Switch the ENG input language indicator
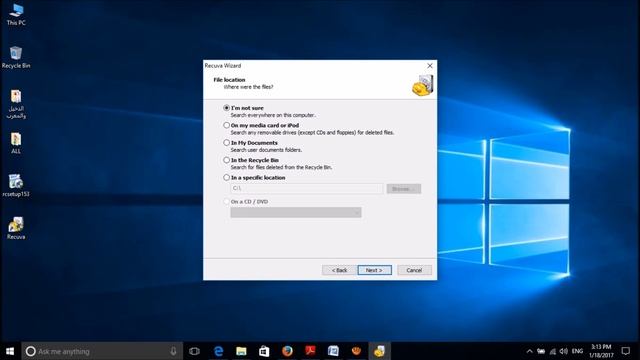 point(577,351)
